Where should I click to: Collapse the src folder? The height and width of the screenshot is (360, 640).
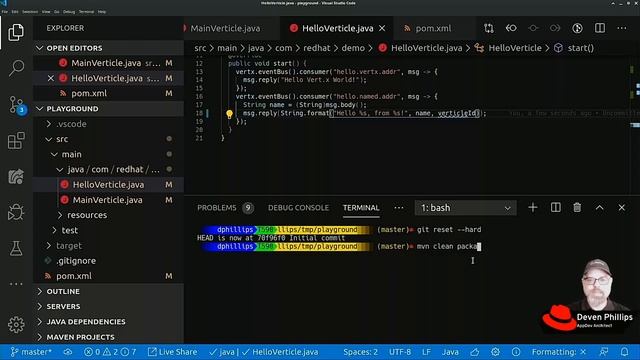click(109, 139)
